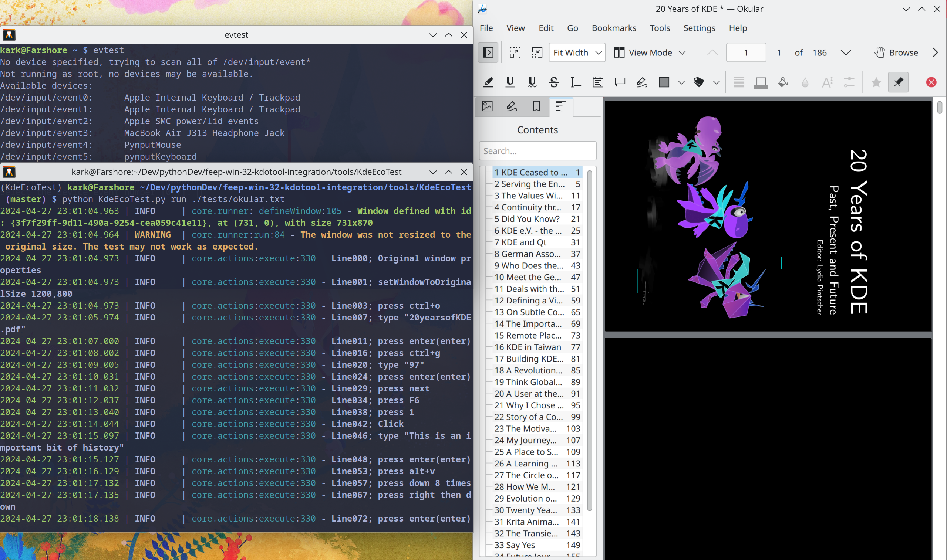Select the Freehand Line annotation tool
The width and height of the screenshot is (947, 560).
(x=642, y=82)
